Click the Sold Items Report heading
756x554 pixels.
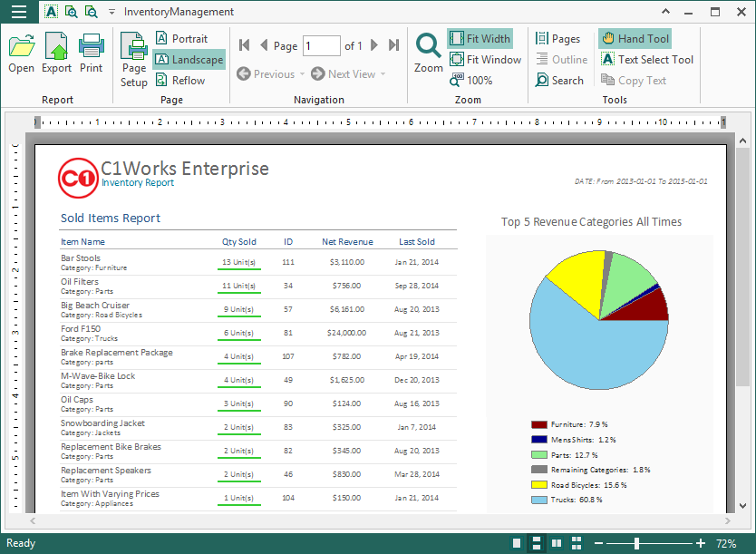pos(111,218)
